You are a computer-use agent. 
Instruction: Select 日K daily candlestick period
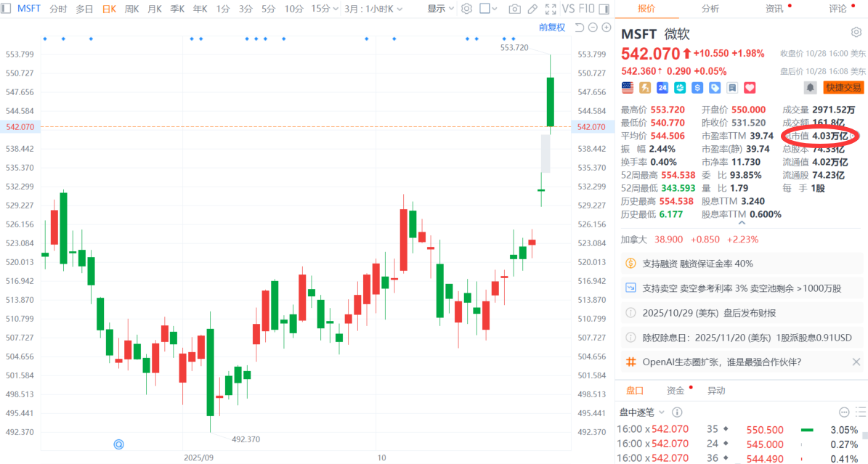[109, 9]
